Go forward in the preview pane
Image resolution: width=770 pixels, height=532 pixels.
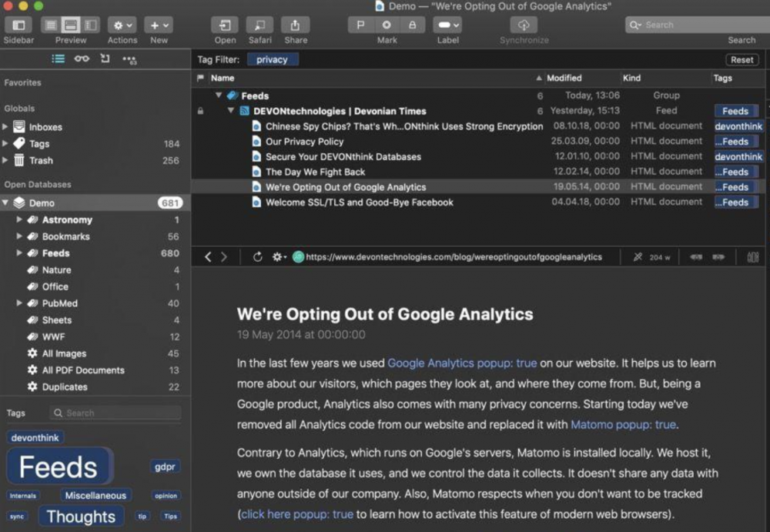point(224,257)
